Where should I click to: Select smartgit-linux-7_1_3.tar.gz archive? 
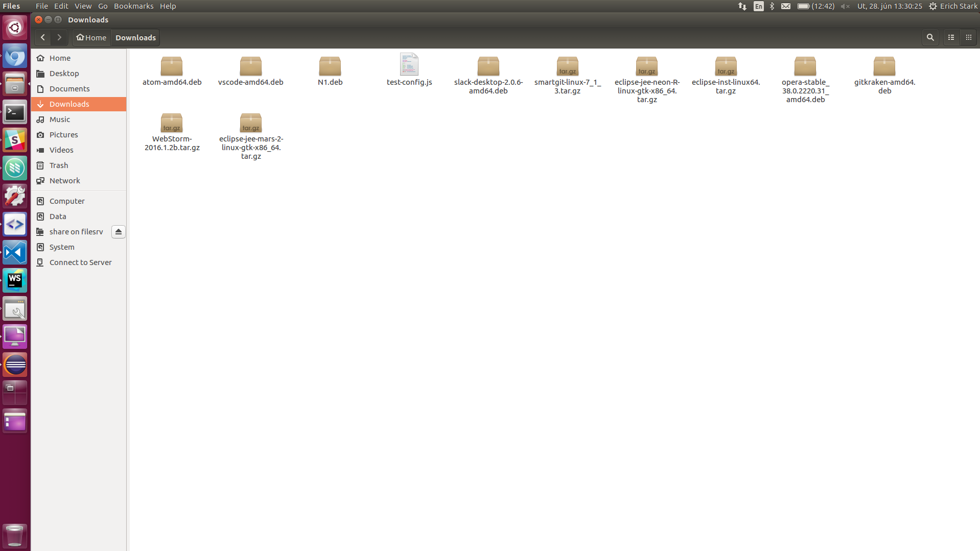567,75
